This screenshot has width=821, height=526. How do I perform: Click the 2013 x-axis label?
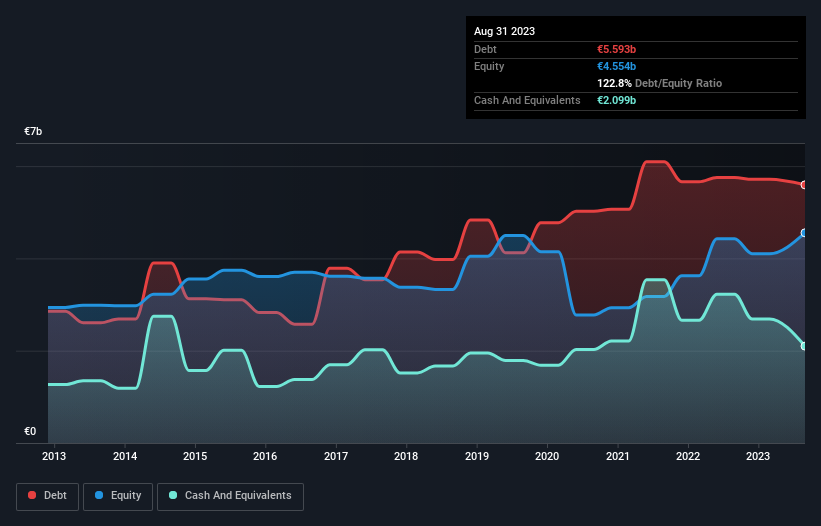54,456
